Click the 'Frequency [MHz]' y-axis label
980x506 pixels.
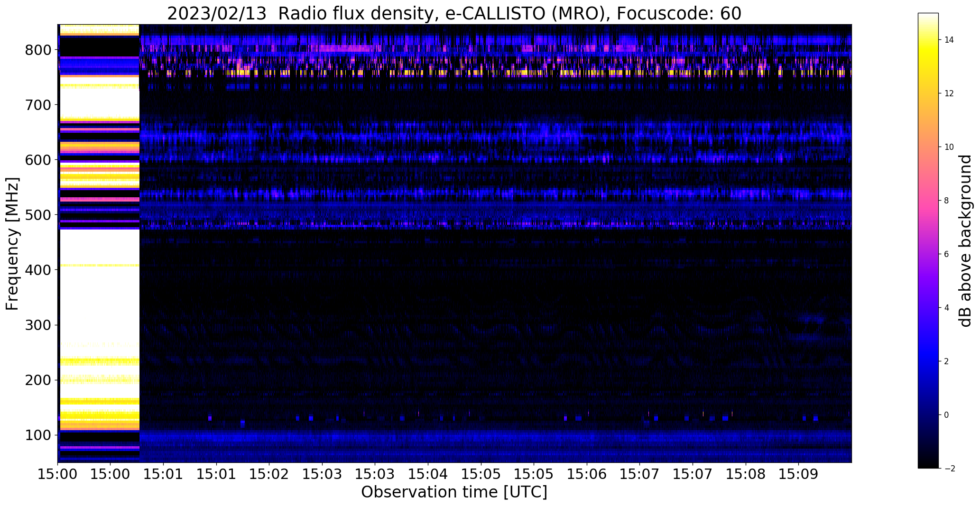(x=13, y=244)
